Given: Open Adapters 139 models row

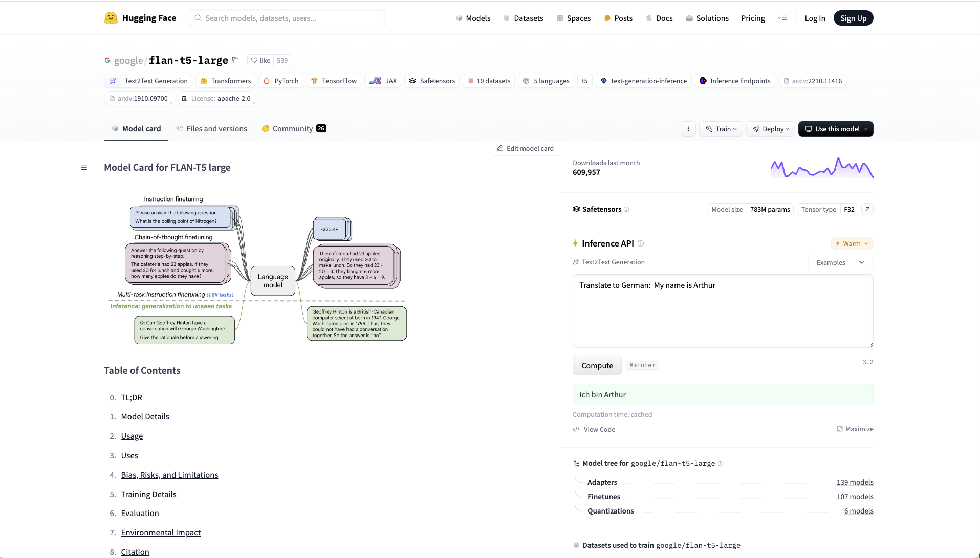Looking at the screenshot, I should [x=730, y=482].
